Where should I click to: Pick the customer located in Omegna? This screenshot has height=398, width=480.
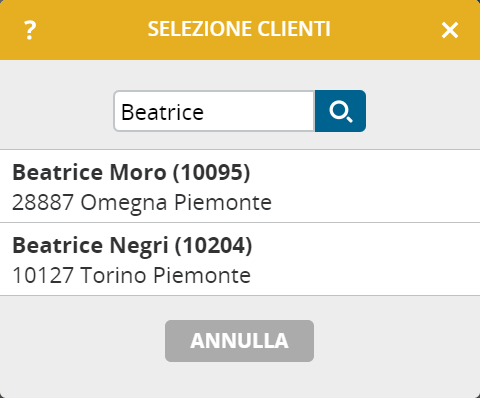(240, 186)
